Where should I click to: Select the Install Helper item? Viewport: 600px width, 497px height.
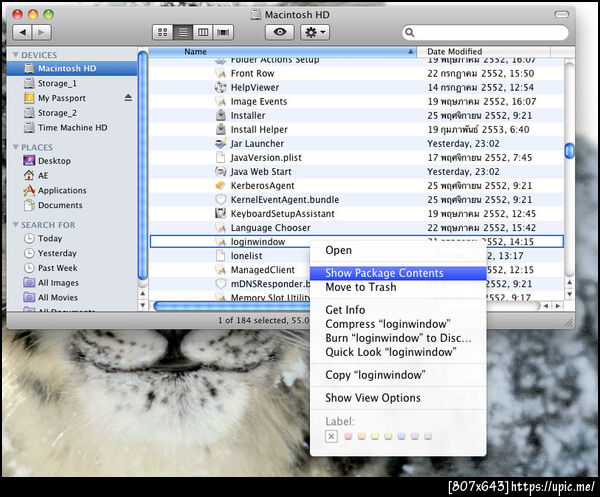pos(356,130)
